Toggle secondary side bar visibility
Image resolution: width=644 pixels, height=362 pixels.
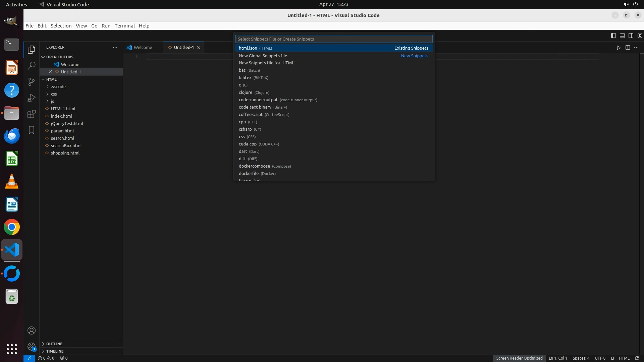tap(631, 36)
